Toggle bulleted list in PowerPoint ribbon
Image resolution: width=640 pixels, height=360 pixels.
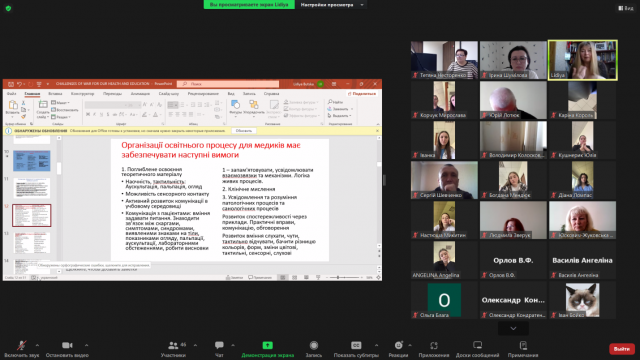[x=171, y=105]
